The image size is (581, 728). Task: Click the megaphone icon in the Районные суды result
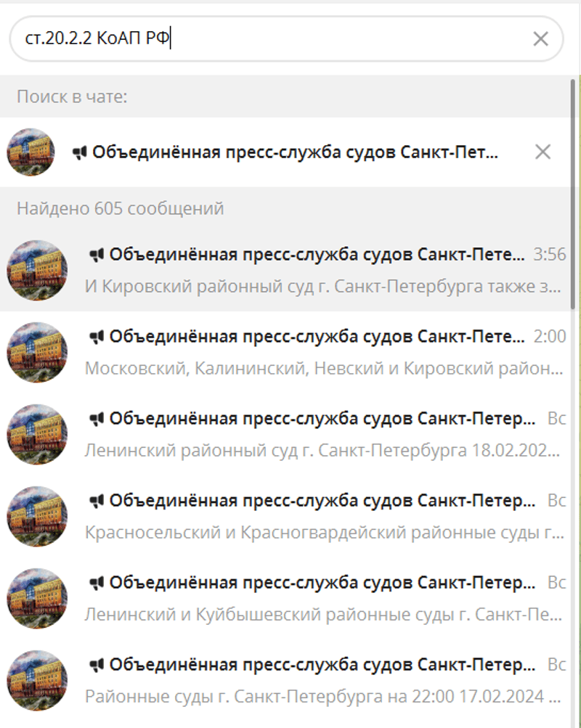97,665
